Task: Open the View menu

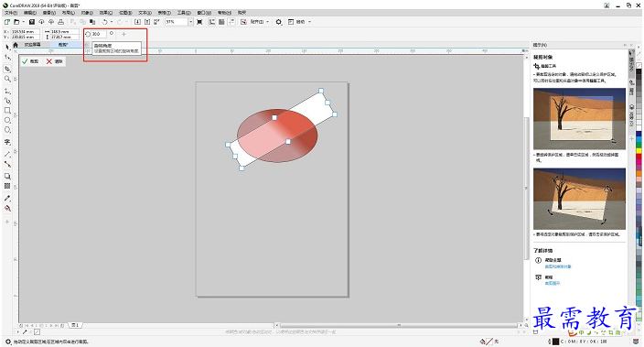Action: click(49, 13)
